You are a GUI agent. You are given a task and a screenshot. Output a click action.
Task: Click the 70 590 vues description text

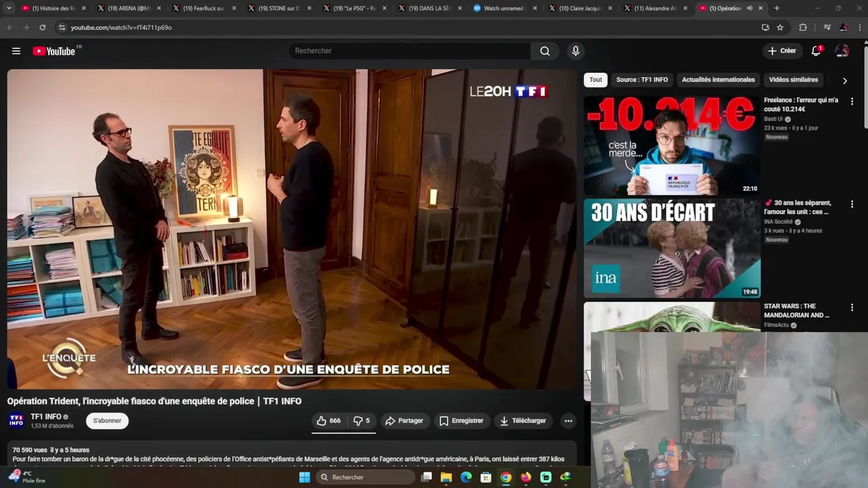point(51,450)
